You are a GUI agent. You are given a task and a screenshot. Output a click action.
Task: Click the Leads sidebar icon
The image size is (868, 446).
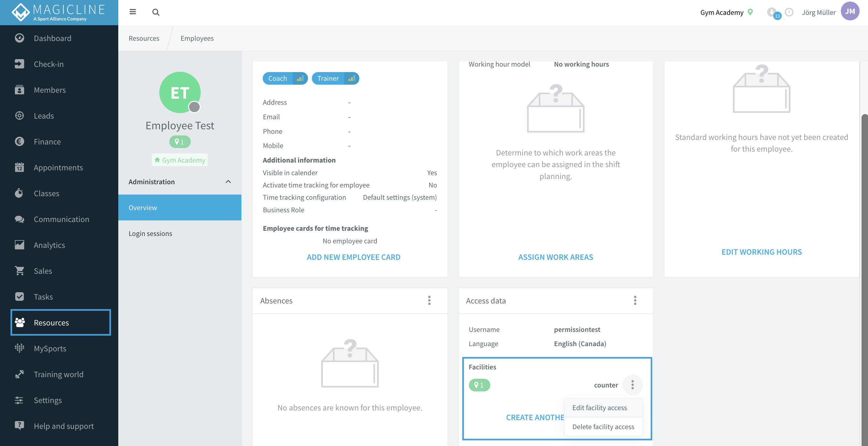19,116
